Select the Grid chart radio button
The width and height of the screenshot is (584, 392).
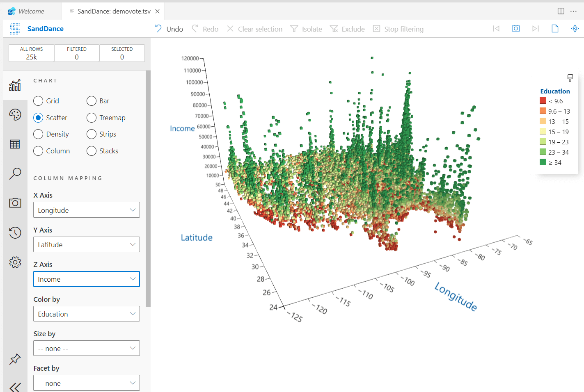38,101
